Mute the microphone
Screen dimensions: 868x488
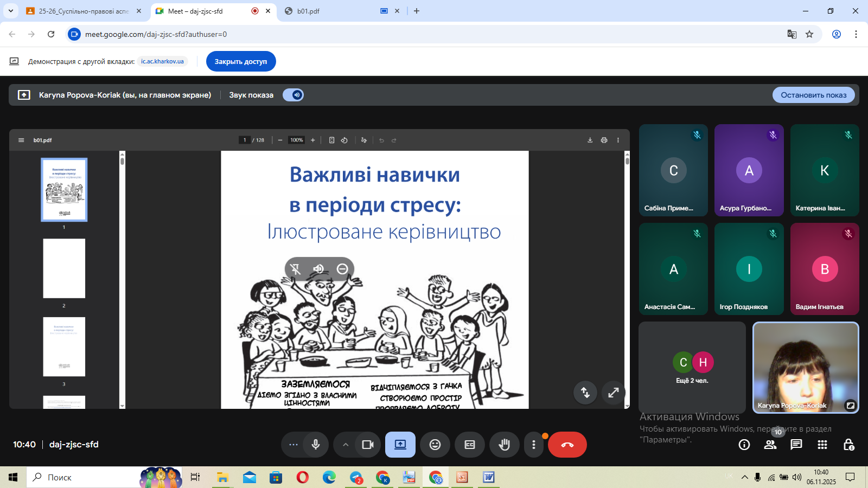(x=316, y=445)
